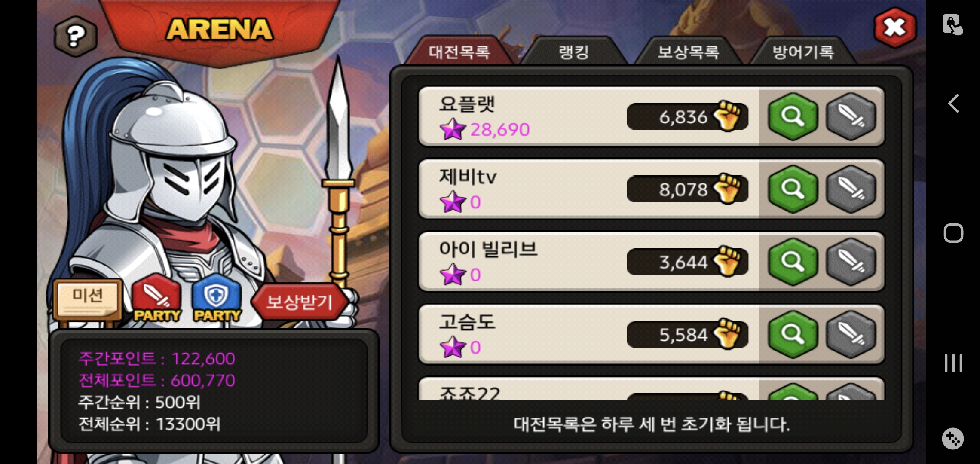
Task: Inspect 아이 빌리브 with the magnifier icon
Action: tap(793, 262)
